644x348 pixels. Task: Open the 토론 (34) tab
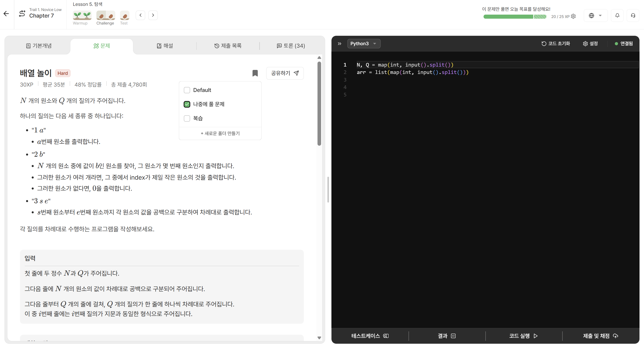tap(291, 46)
